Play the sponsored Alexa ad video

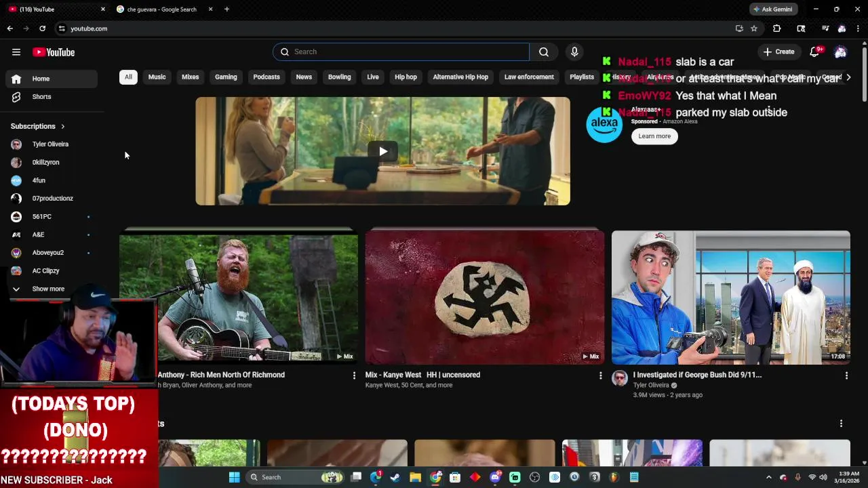(x=382, y=151)
